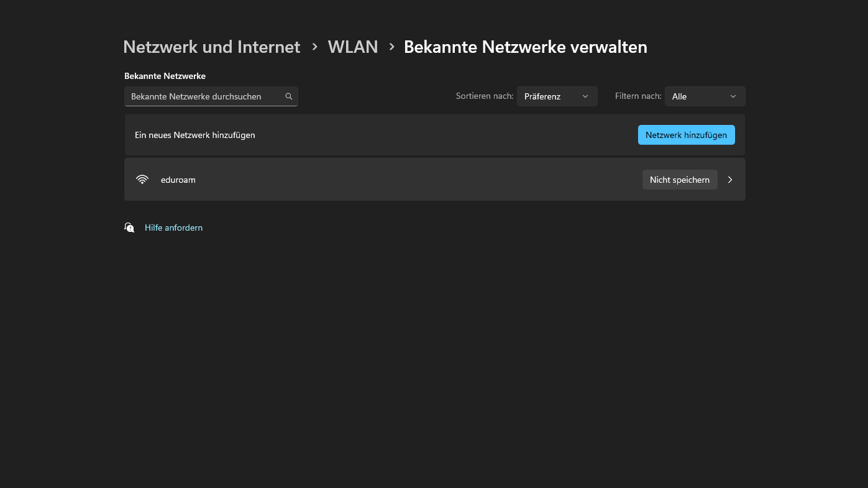Click the Sortieren nach label text

485,96
